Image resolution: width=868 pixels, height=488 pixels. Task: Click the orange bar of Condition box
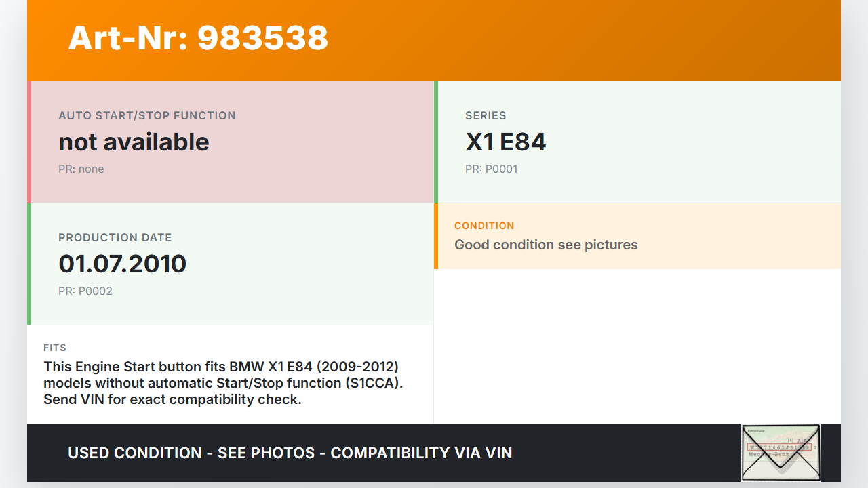point(436,236)
